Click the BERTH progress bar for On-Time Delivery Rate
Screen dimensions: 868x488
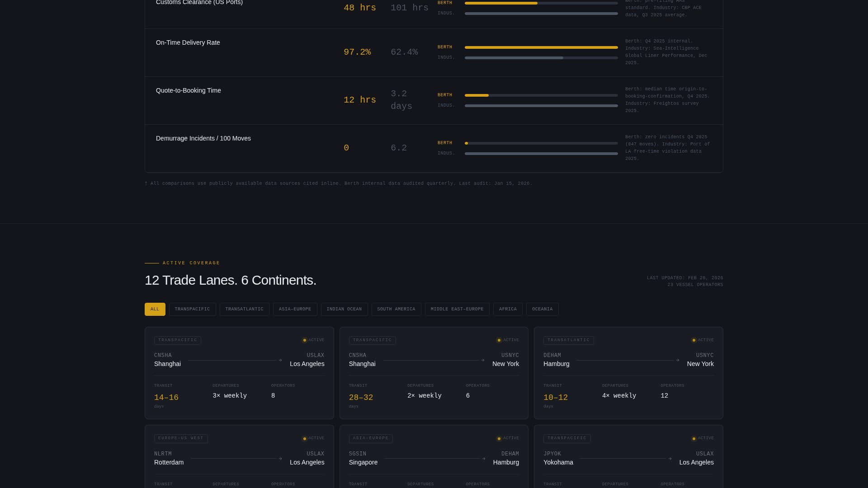tap(541, 47)
